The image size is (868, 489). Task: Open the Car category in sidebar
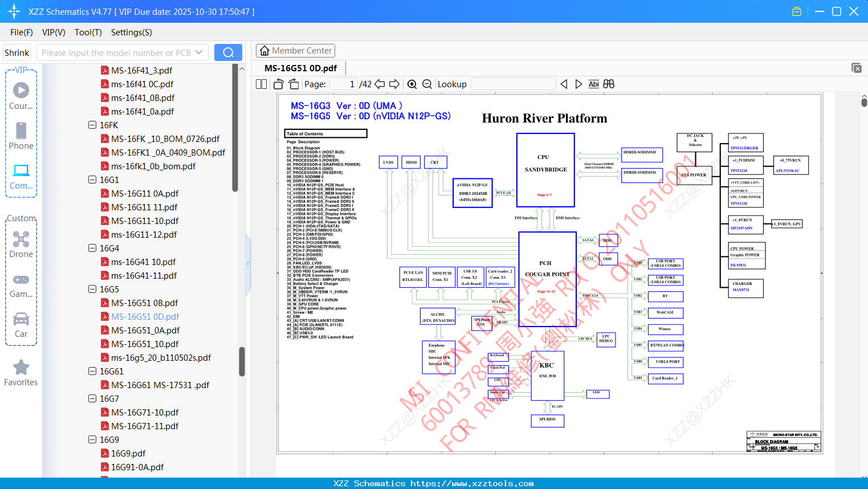click(21, 325)
